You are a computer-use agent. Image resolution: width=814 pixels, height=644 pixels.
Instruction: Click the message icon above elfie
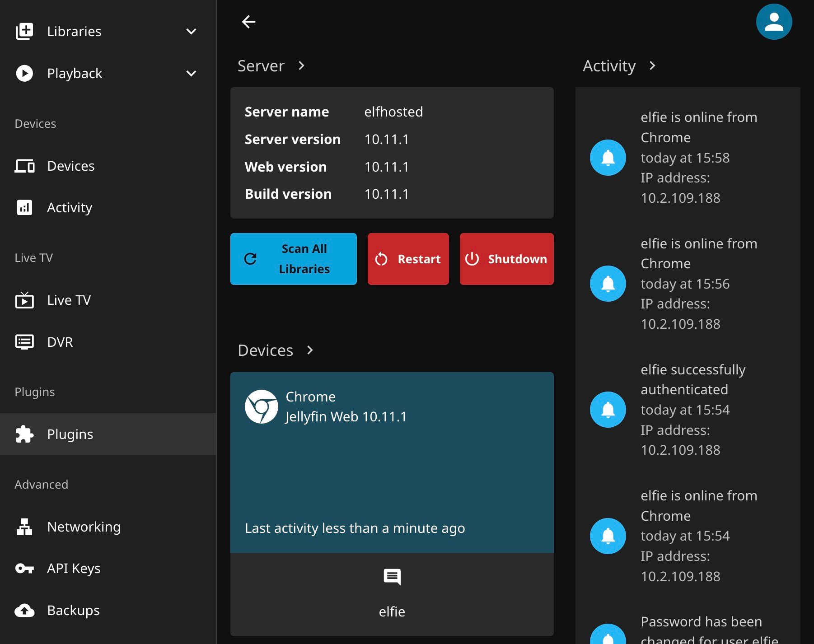click(392, 577)
